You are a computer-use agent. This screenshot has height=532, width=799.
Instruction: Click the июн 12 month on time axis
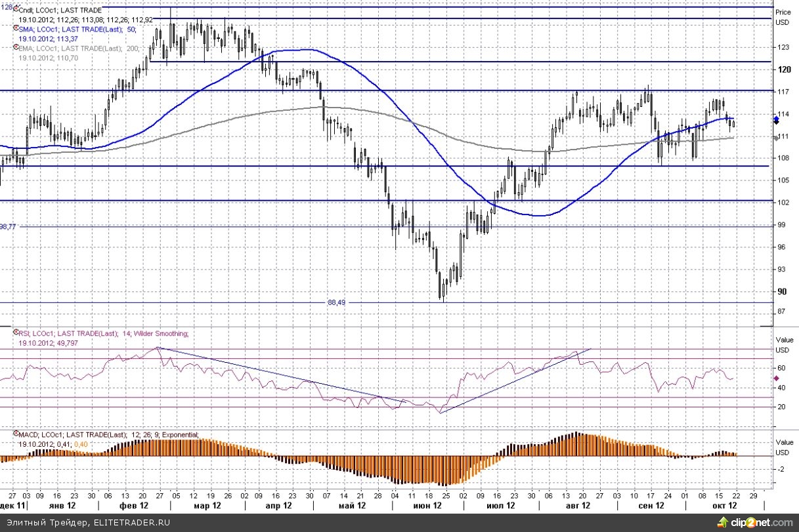click(x=427, y=506)
